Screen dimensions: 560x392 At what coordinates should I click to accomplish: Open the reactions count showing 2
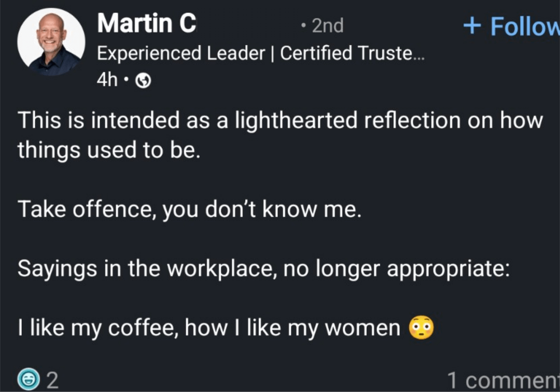point(52,380)
